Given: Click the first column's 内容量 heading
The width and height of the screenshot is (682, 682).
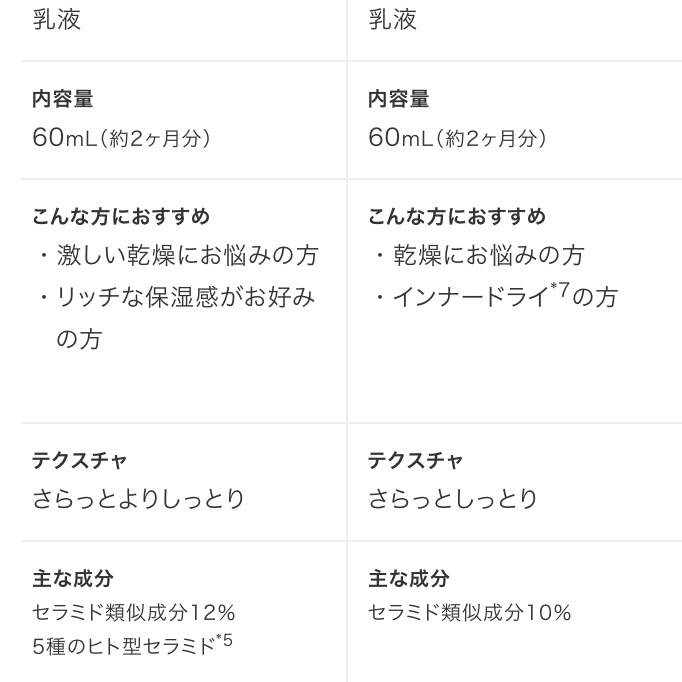Looking at the screenshot, I should coord(63,99).
